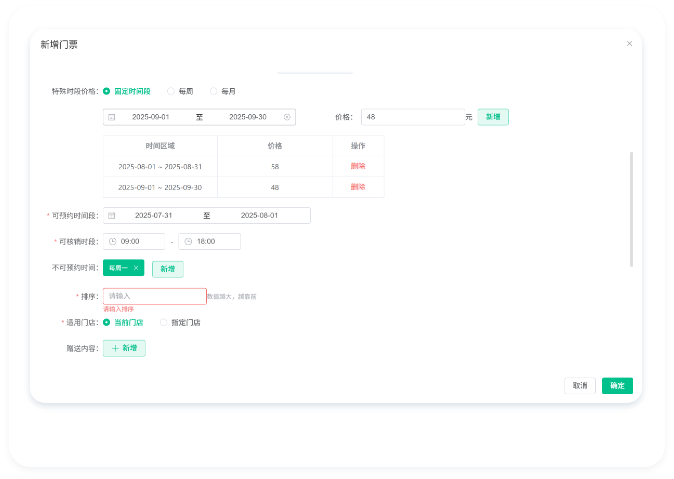
Task: Close the 新增门票 dialog with X icon
Action: [629, 44]
